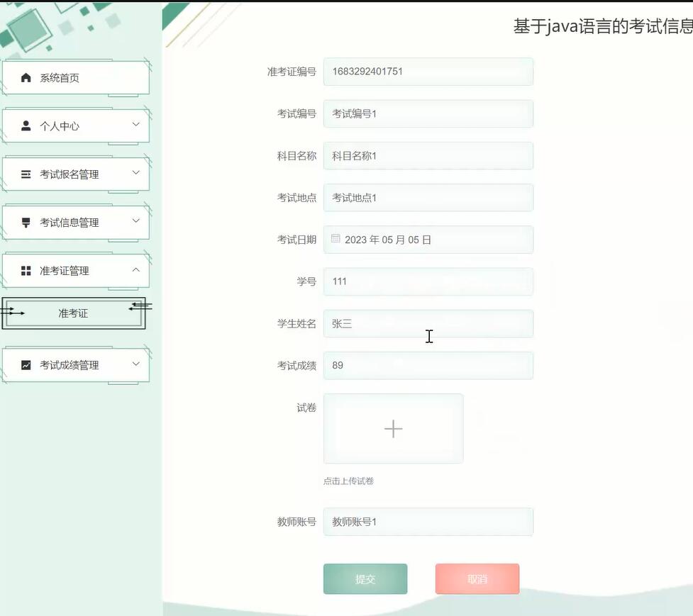The image size is (693, 616).
Task: Click the 取消 cancel button
Action: (477, 578)
